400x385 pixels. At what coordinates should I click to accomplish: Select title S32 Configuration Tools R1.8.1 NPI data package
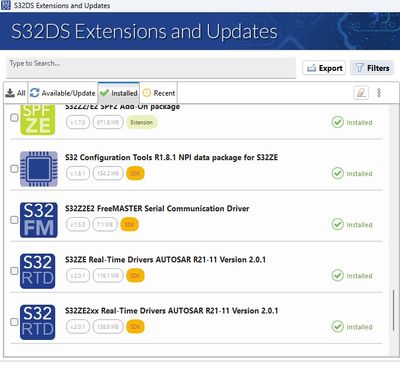point(171,157)
